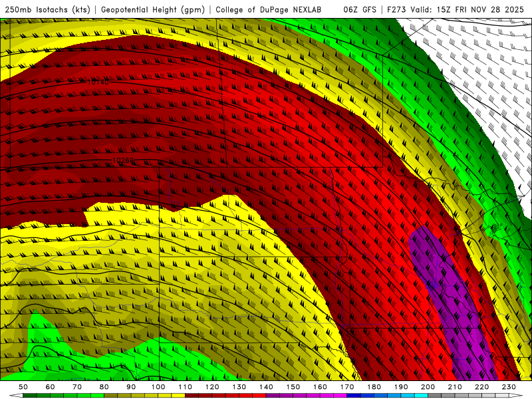
Task: Click the 150 value on the color scale
Action: tap(293, 387)
